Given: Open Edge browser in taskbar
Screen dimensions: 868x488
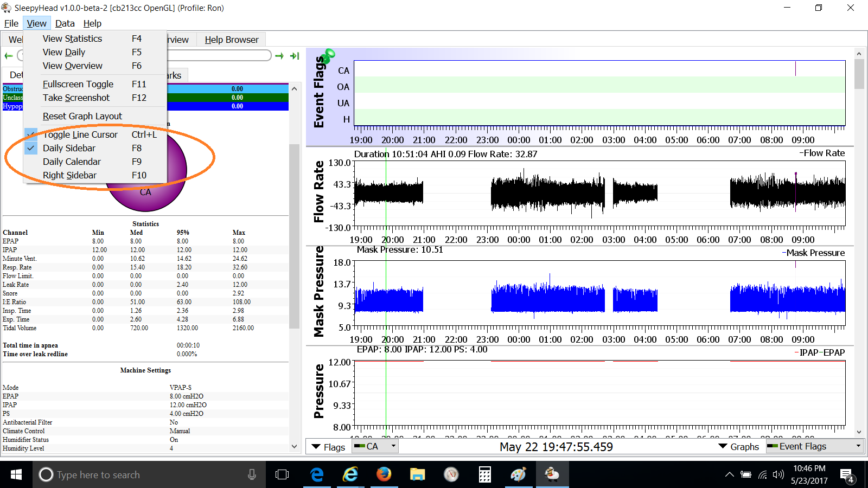Looking at the screenshot, I should tap(317, 474).
